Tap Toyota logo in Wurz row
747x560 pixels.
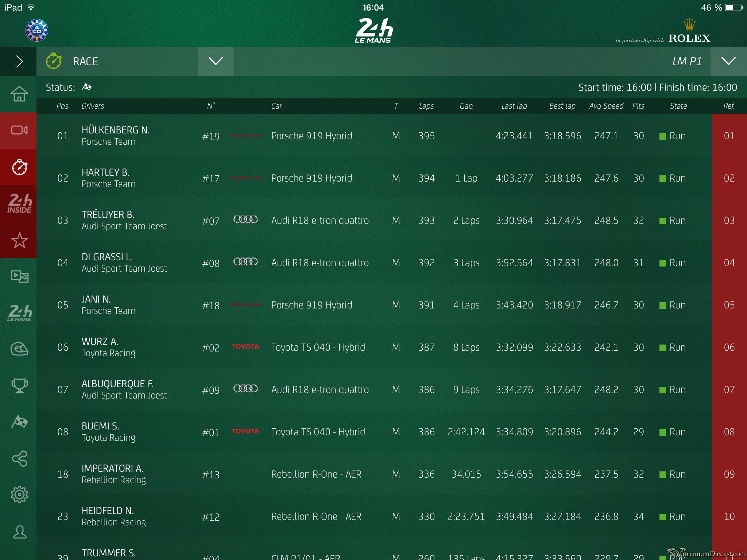tap(245, 347)
